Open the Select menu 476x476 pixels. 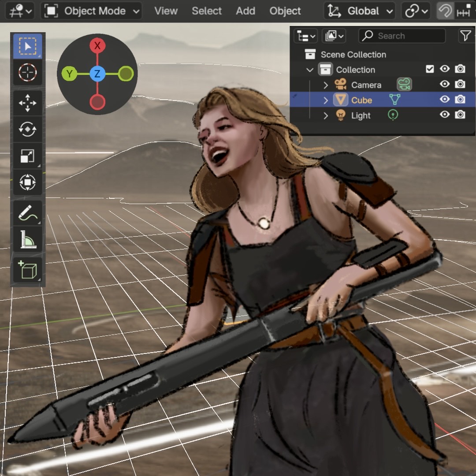[x=207, y=11]
